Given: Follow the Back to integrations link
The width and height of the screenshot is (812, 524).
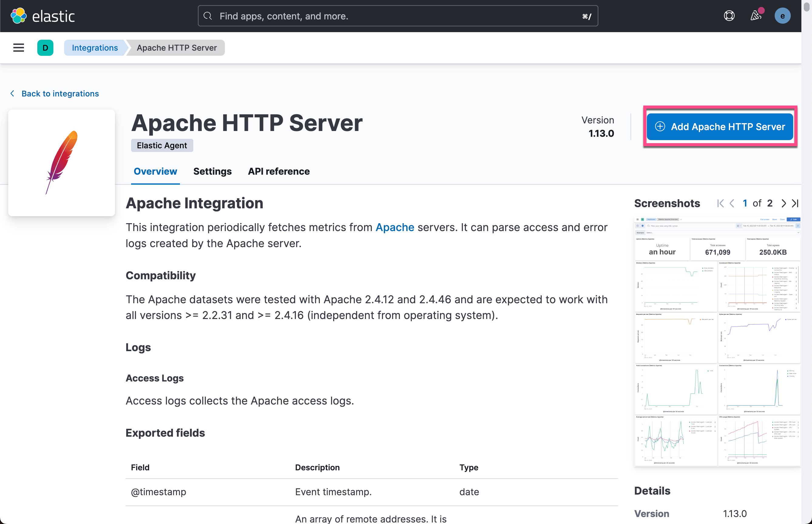Looking at the screenshot, I should pyautogui.click(x=60, y=94).
